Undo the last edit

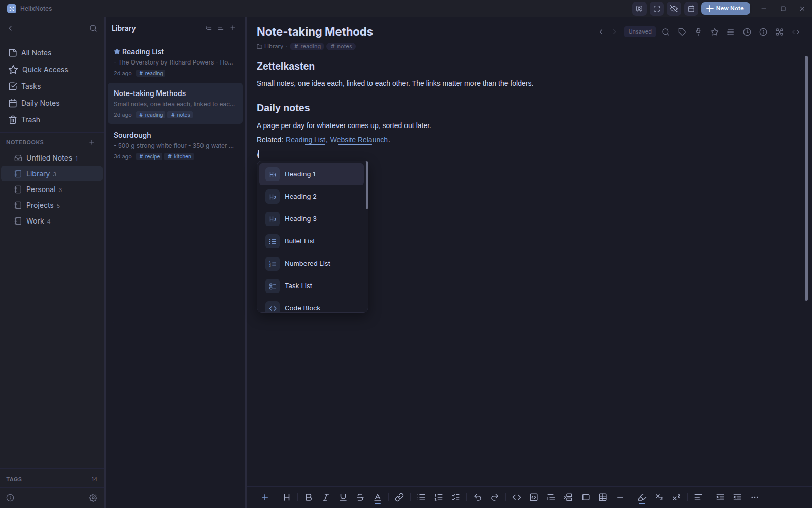pyautogui.click(x=478, y=497)
